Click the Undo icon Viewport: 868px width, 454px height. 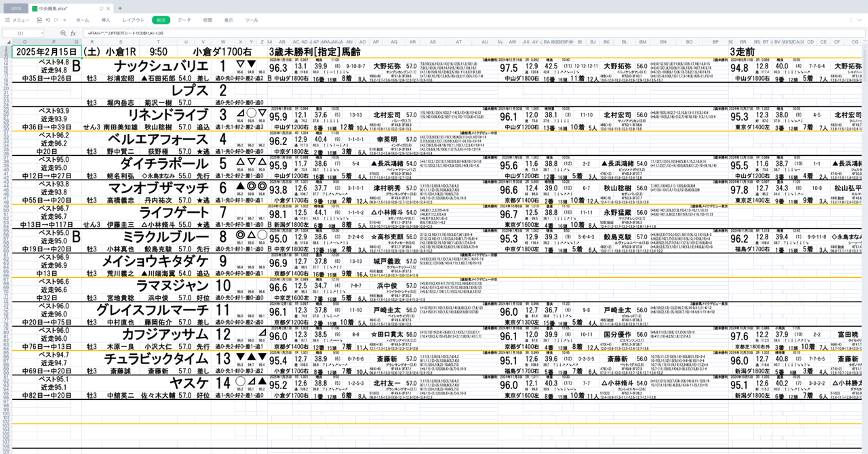click(x=47, y=20)
